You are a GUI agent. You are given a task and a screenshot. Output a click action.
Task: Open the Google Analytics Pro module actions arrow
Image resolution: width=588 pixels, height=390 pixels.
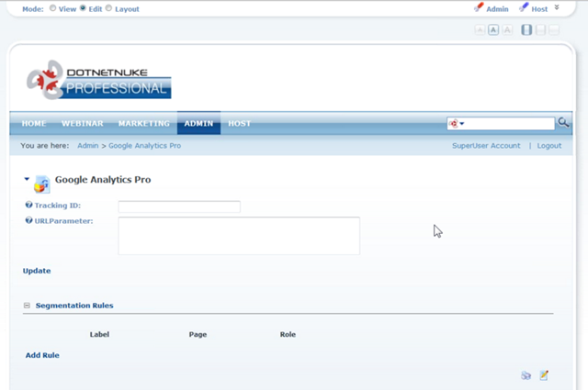(x=27, y=179)
